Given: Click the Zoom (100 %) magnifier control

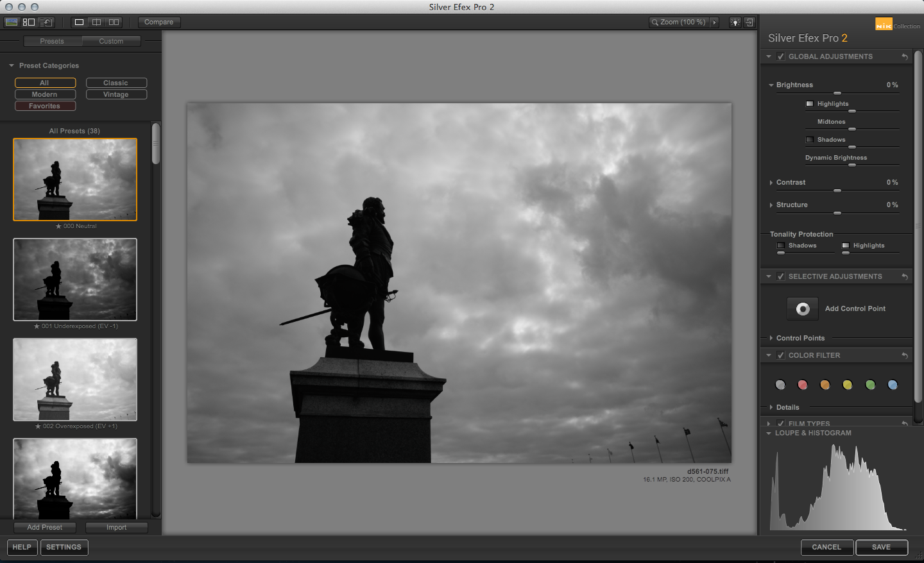Looking at the screenshot, I should coord(678,22).
